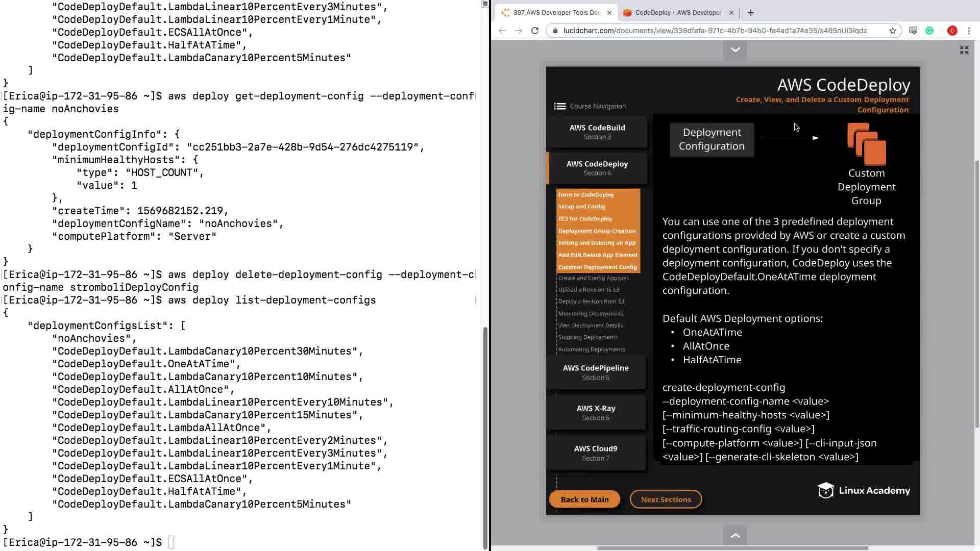Click terminal vertical scrollbar
The width and height of the screenshot is (980, 551).
pos(484,434)
